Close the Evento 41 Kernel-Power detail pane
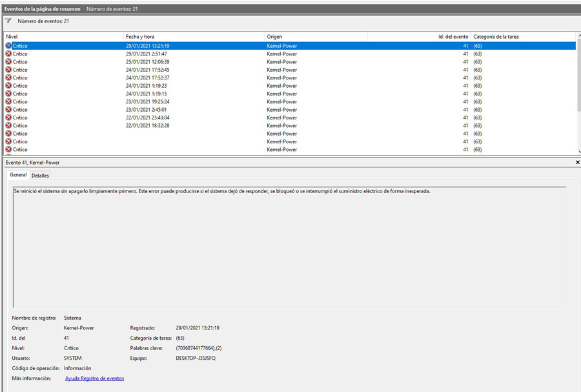This screenshot has height=392, width=581. click(x=577, y=162)
